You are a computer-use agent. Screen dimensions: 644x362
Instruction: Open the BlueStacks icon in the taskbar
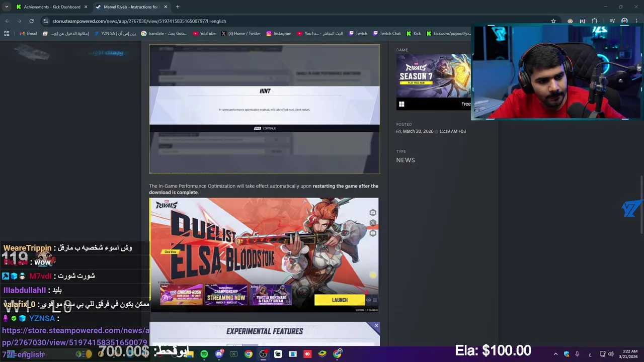click(x=323, y=354)
